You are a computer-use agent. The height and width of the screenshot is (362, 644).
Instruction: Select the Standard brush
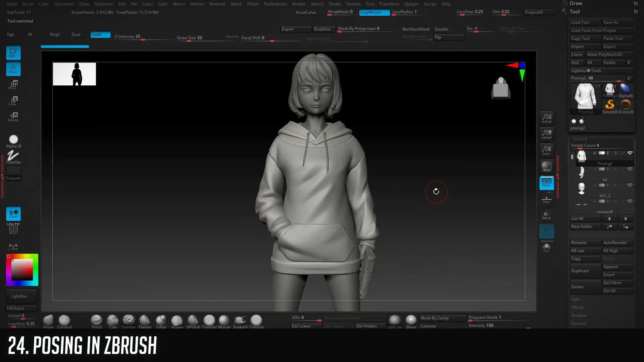coord(129,322)
